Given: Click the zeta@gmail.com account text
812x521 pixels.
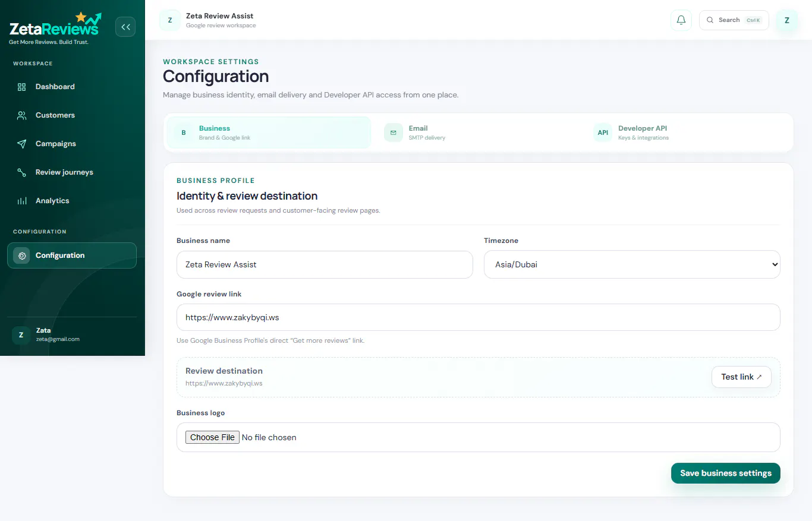Looking at the screenshot, I should 58,339.
